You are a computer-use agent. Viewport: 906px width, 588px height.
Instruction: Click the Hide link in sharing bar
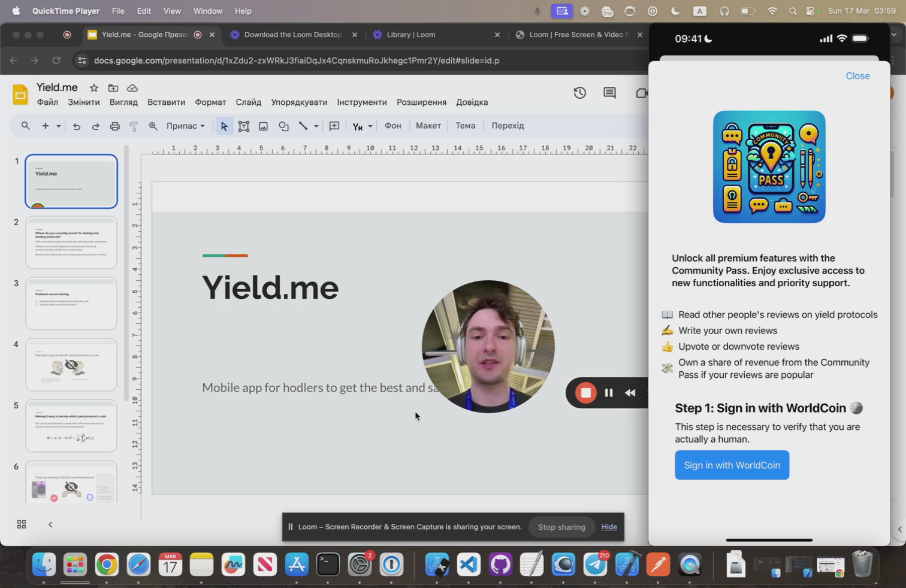point(609,527)
